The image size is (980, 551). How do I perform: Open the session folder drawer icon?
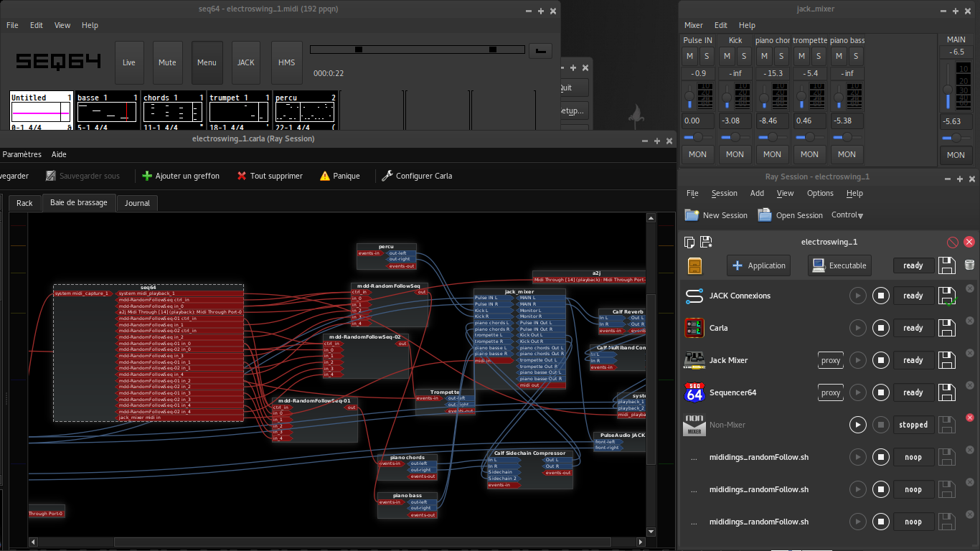point(694,265)
